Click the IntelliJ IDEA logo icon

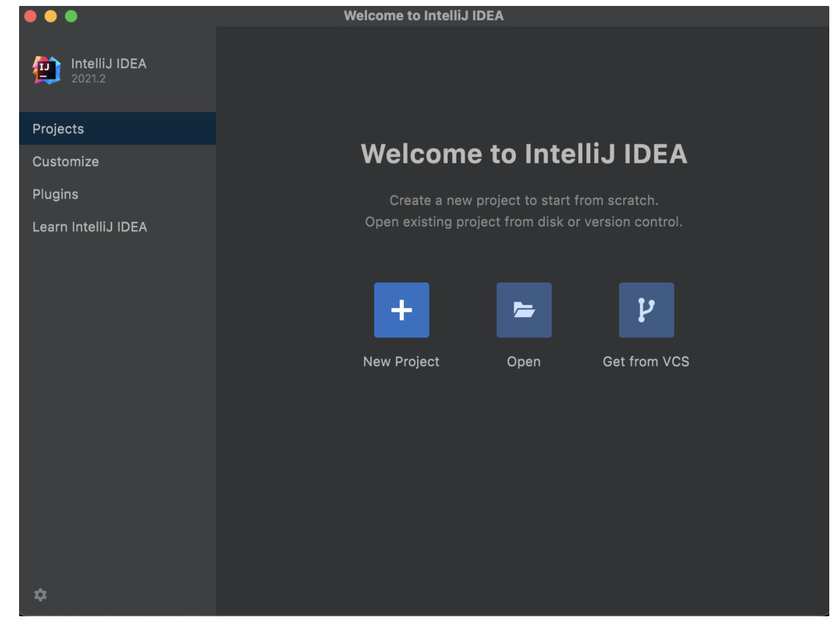click(46, 70)
